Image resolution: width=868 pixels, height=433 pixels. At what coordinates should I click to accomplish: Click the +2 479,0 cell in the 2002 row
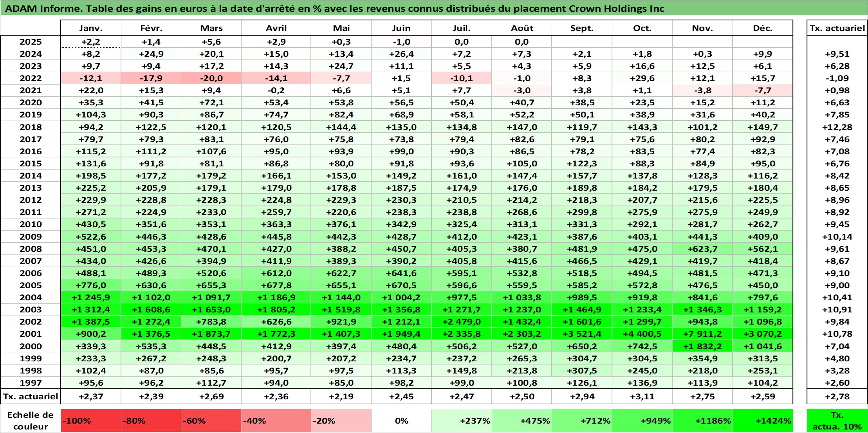[x=462, y=322]
